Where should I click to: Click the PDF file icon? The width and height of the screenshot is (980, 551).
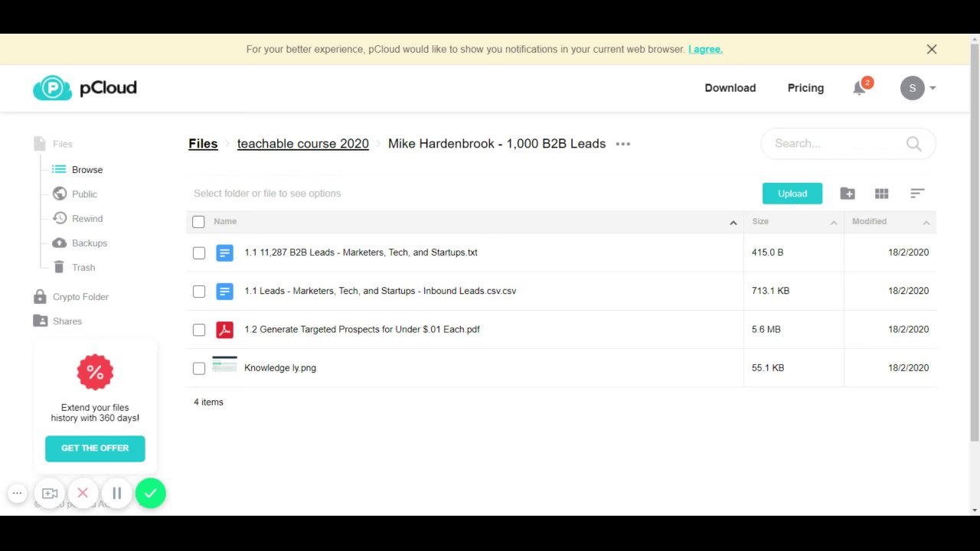(x=224, y=330)
